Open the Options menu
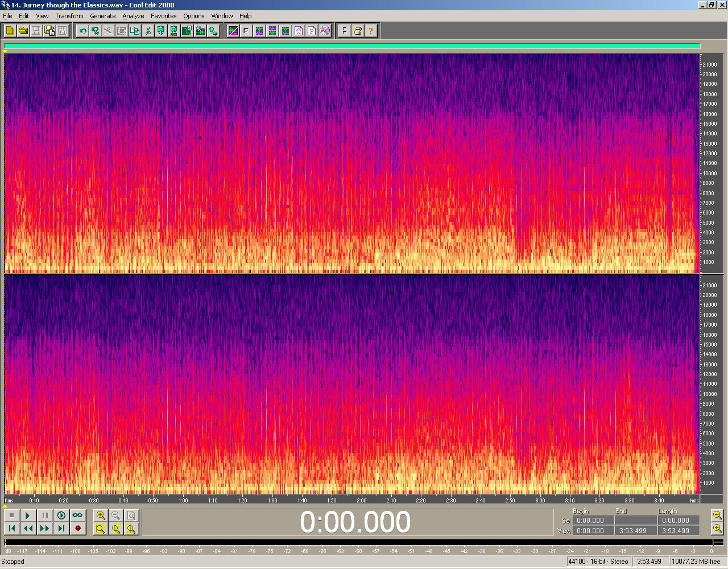 pyautogui.click(x=193, y=16)
